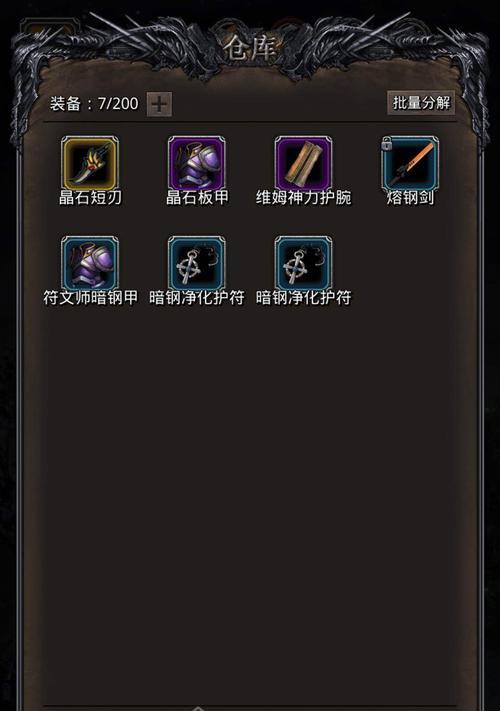
Task: Select the 晶石板甲 purple armor icon
Action: click(x=196, y=163)
